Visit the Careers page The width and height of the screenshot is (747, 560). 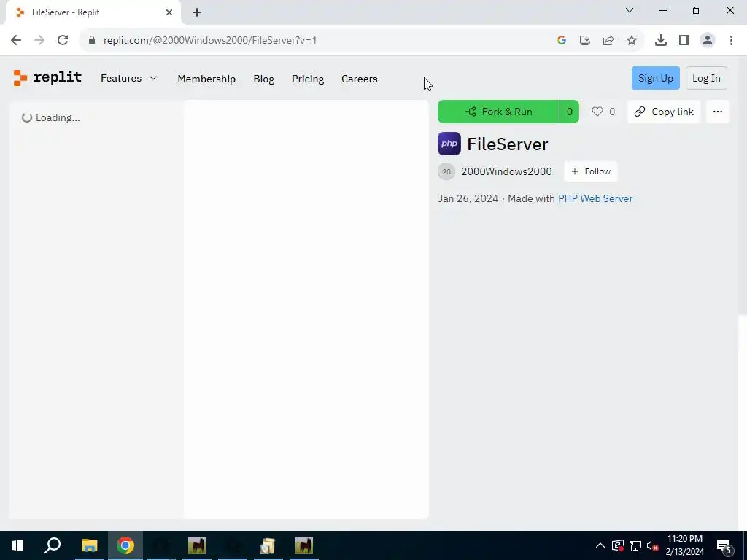click(x=359, y=79)
